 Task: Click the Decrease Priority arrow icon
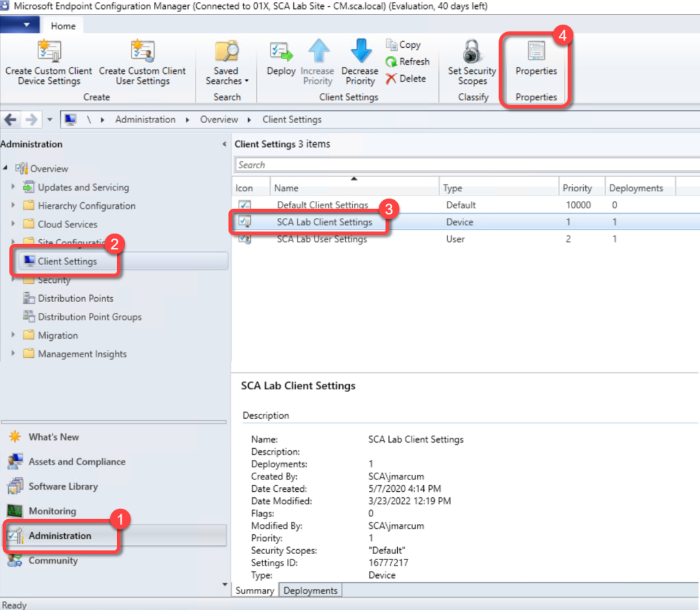point(360,52)
